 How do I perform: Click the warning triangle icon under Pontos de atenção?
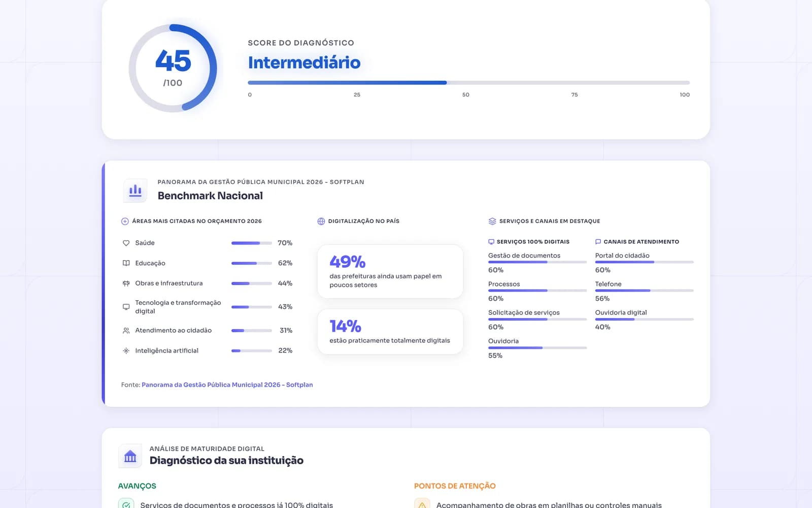click(x=422, y=504)
